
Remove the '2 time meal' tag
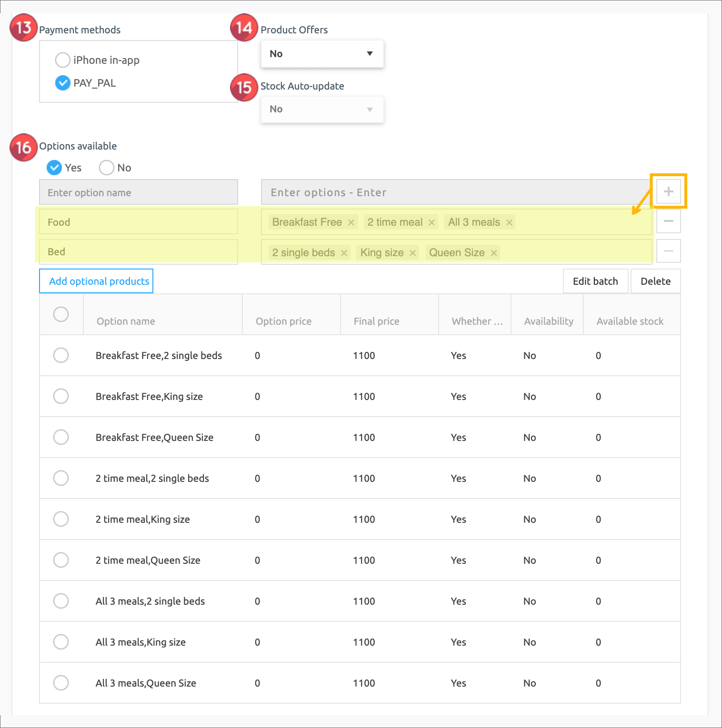(431, 222)
